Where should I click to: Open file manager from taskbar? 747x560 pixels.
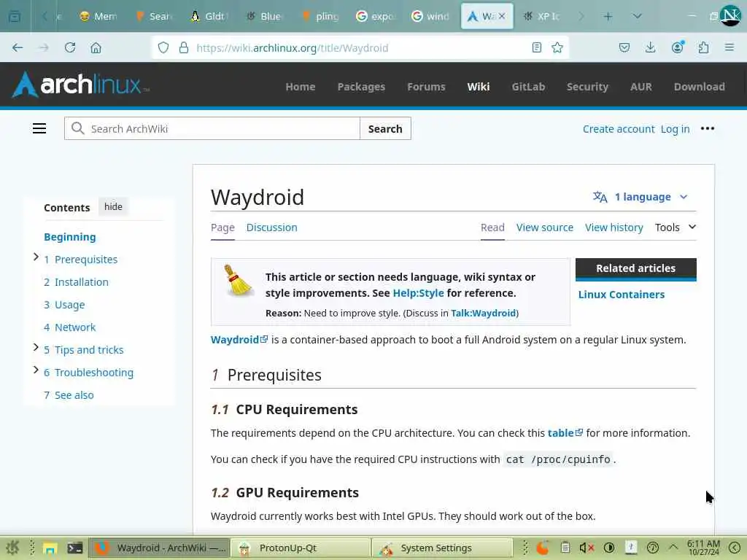pos(50,548)
